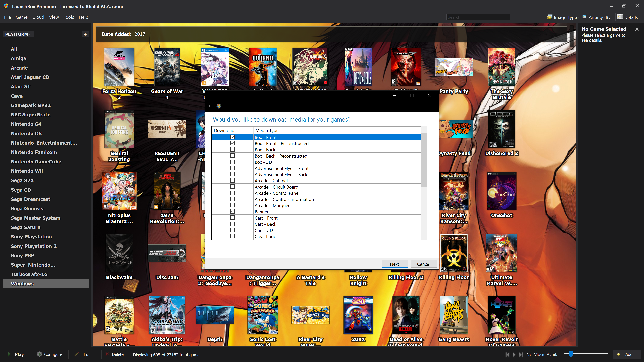The image size is (644, 362).
Task: Select the Panty Party game thumbnail
Action: click(x=454, y=67)
